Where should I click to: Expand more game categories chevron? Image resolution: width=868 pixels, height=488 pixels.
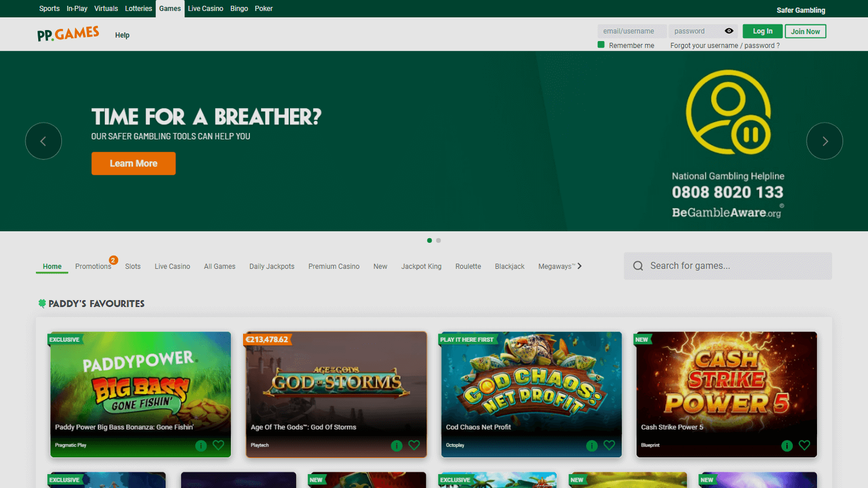pos(579,266)
